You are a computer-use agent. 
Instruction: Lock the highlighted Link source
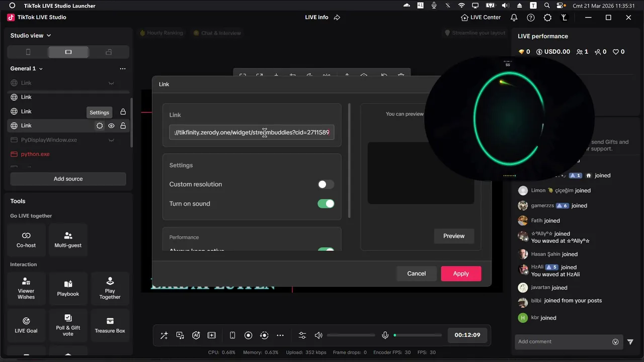click(123, 126)
